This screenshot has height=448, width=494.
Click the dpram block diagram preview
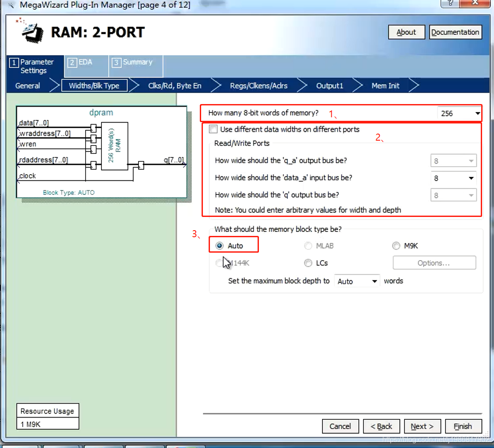(x=101, y=152)
